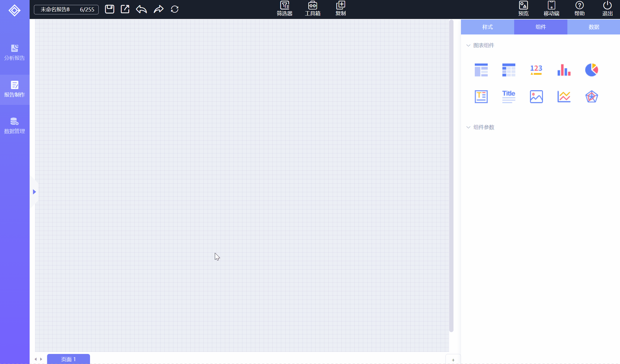Image resolution: width=620 pixels, height=364 pixels.
Task: Click the 复制 copy tool
Action: 340,9
